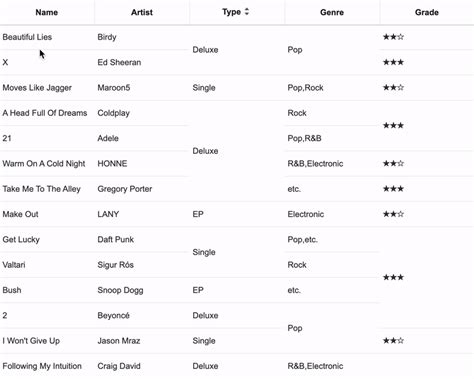Click the star rating for Make Out
This screenshot has height=379, width=474.
pos(393,214)
